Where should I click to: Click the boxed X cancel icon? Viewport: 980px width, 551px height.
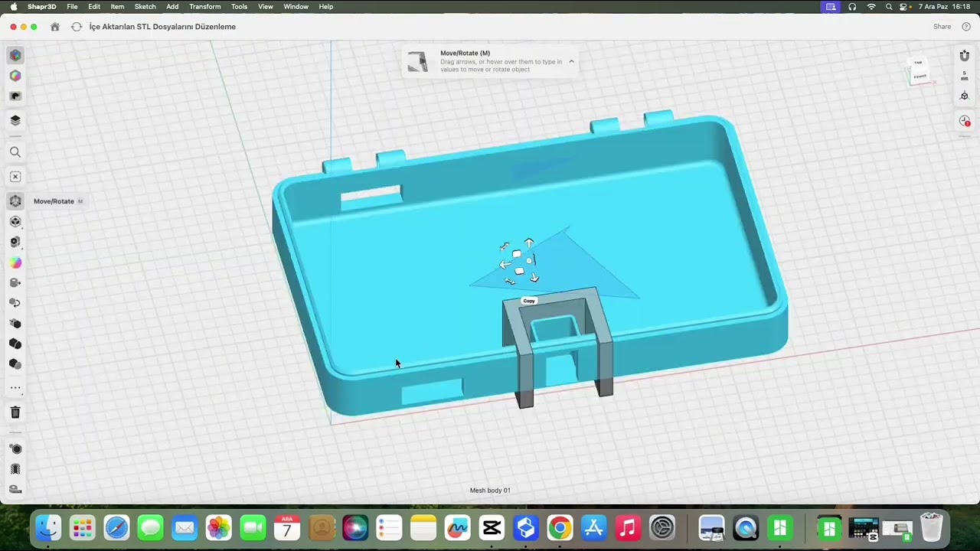(15, 177)
